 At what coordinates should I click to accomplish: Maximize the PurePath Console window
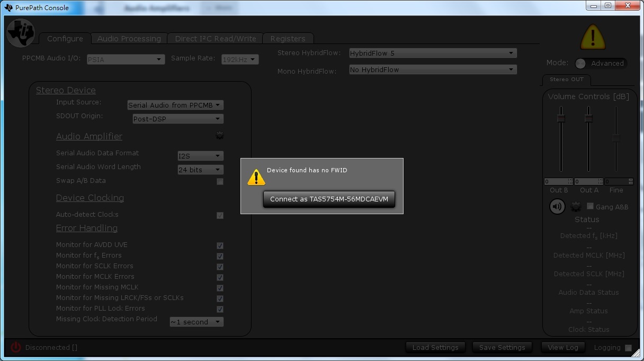(607, 6)
